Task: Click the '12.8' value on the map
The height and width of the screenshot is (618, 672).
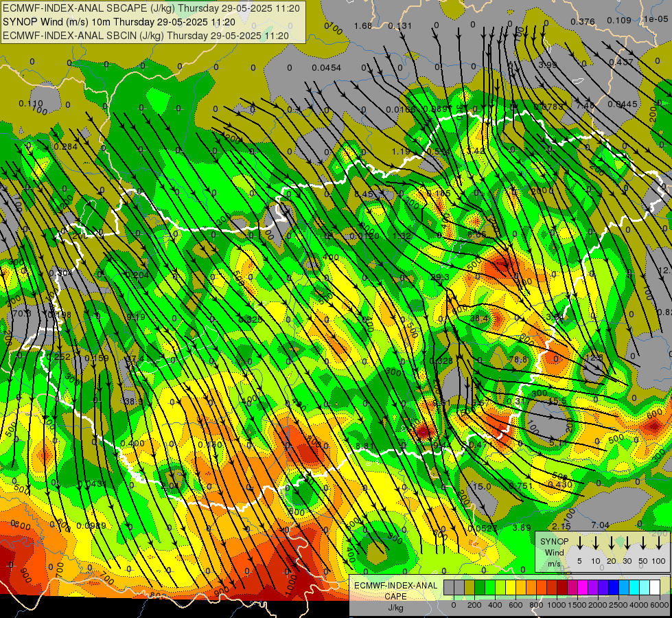Action: pos(594,358)
